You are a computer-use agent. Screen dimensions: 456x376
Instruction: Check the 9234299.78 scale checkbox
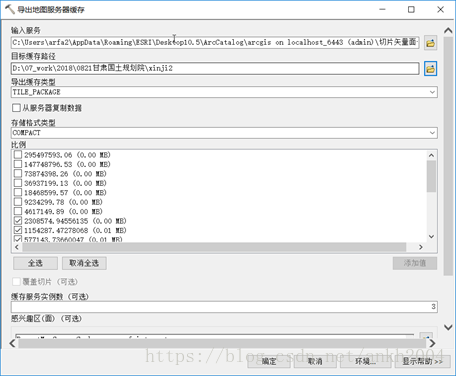pyautogui.click(x=18, y=202)
